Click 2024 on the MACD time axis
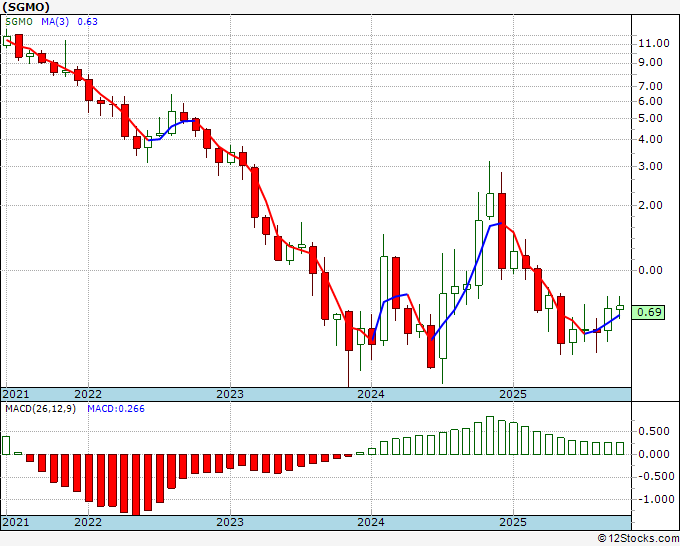 click(371, 522)
